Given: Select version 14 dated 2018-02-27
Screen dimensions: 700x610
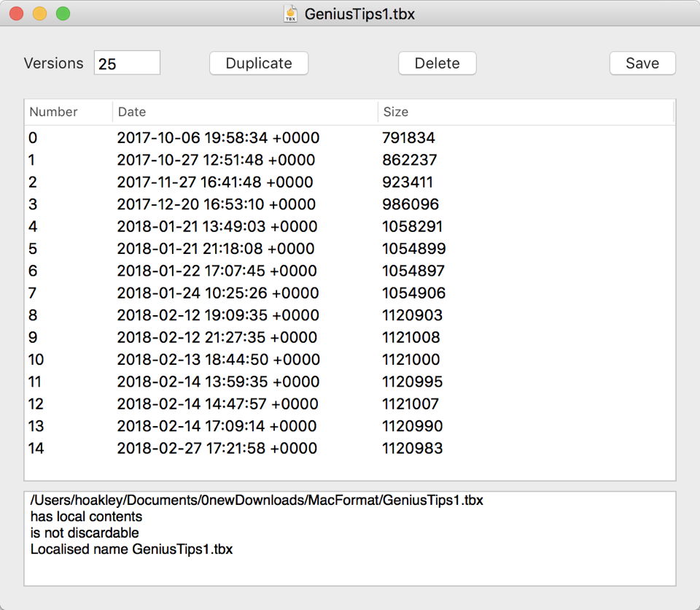Looking at the screenshot, I should point(217,449).
